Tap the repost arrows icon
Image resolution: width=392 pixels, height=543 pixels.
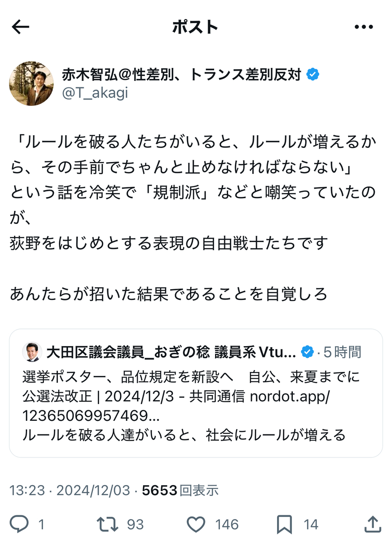(107, 524)
